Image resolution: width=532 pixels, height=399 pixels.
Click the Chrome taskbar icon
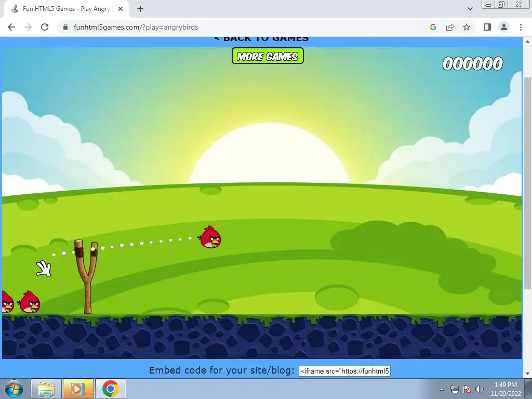click(111, 389)
